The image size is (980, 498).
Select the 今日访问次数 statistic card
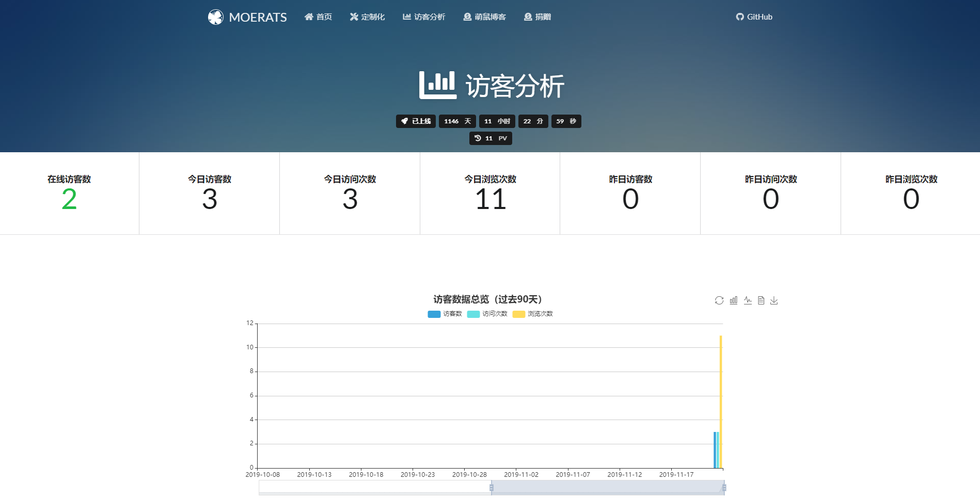(350, 194)
